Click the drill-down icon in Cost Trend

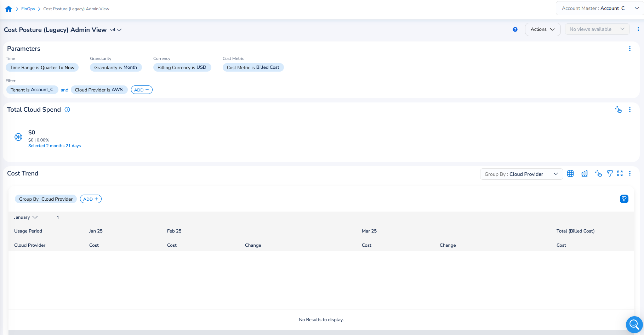[598, 173]
